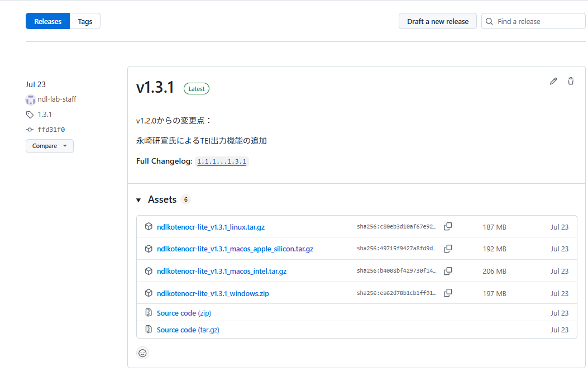The height and width of the screenshot is (381, 588).
Task: Click Draft a new release button
Action: point(437,21)
